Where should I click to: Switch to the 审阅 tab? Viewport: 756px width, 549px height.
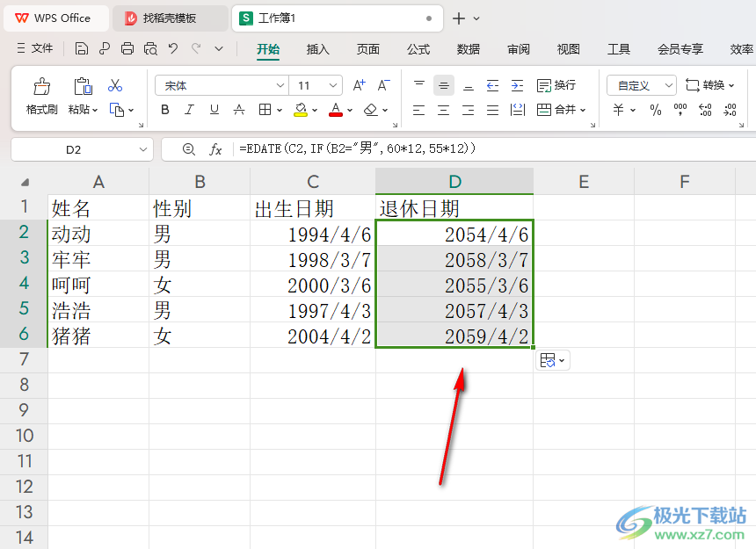pyautogui.click(x=519, y=49)
